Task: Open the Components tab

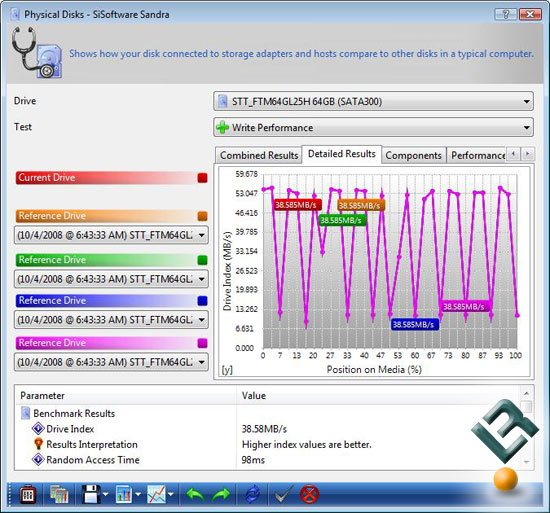Action: click(x=414, y=155)
